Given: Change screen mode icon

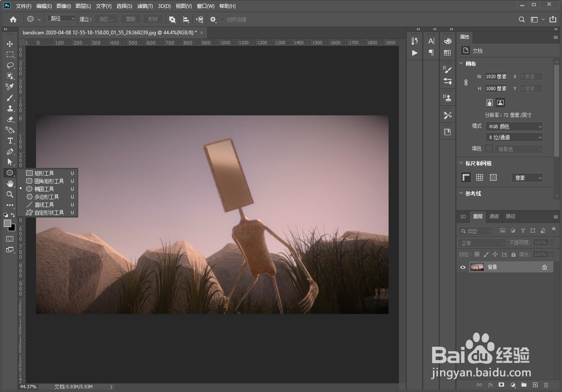Looking at the screenshot, I should [10, 250].
